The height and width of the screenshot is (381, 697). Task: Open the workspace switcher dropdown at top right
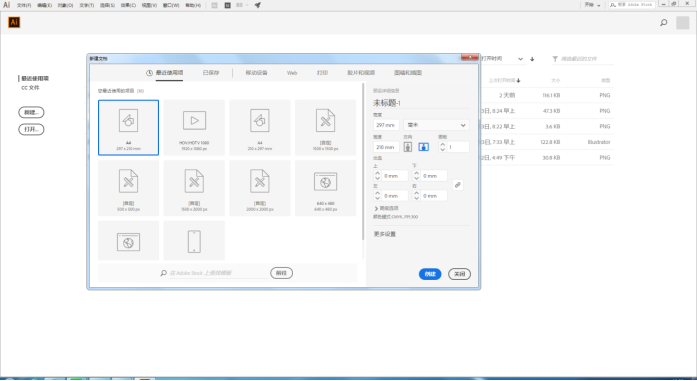coord(592,5)
